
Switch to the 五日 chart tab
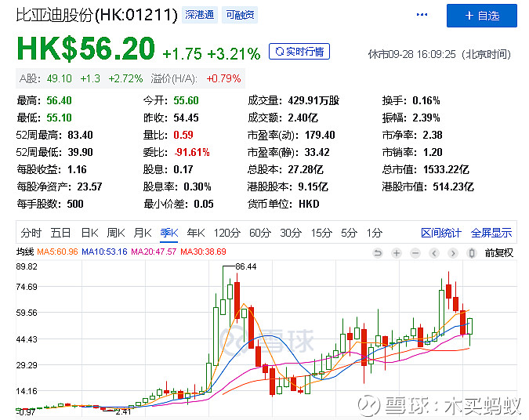(60, 233)
